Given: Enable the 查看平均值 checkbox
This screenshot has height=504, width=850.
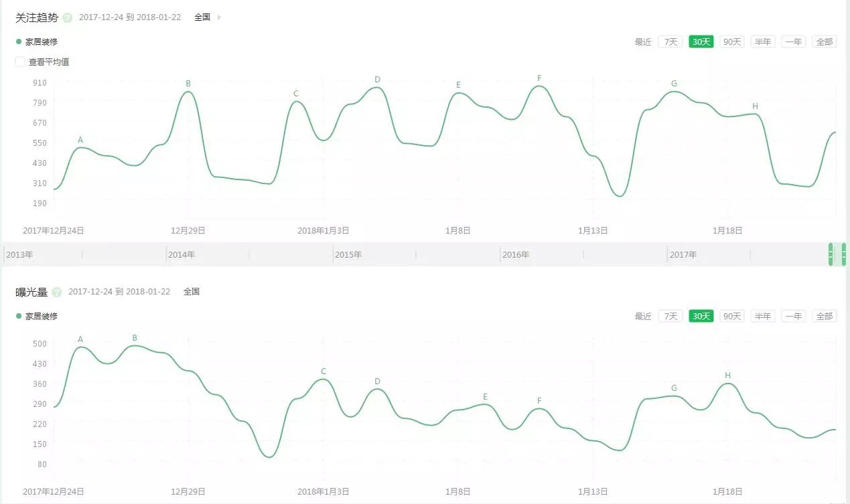Looking at the screenshot, I should pyautogui.click(x=20, y=62).
